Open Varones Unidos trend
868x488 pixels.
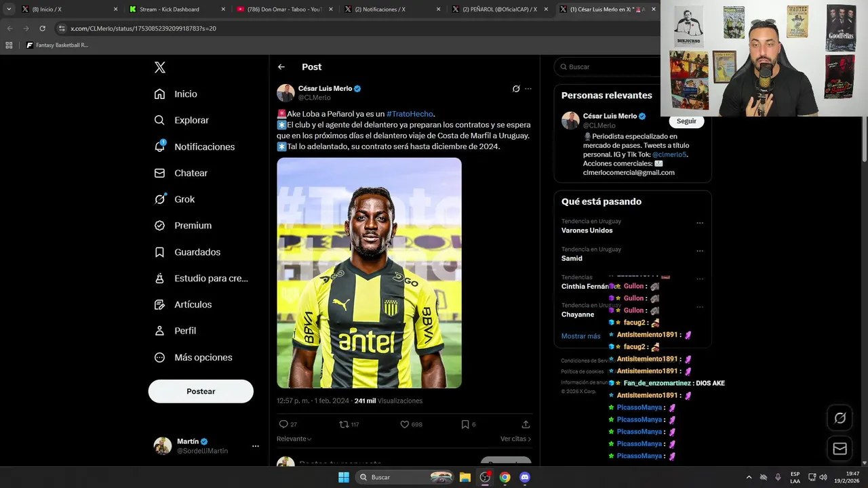point(587,230)
